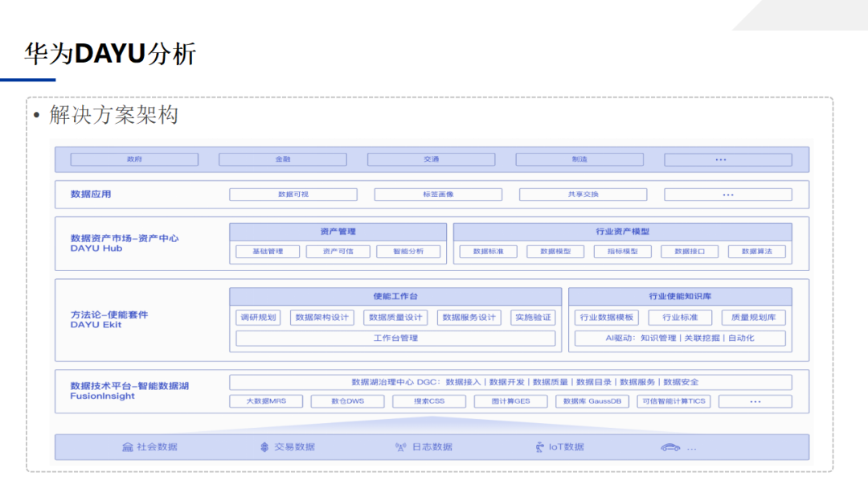
Task: Click the ellipsis box in 数据应用 row
Action: tap(728, 195)
